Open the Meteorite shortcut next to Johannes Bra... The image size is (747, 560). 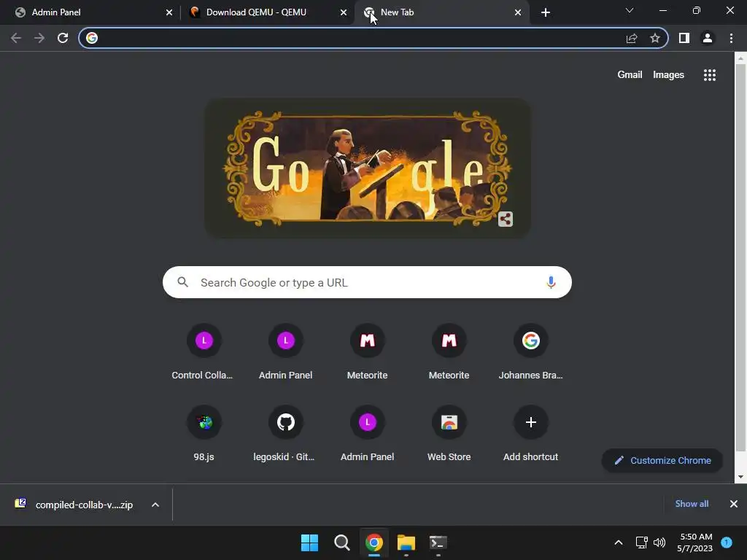point(449,352)
